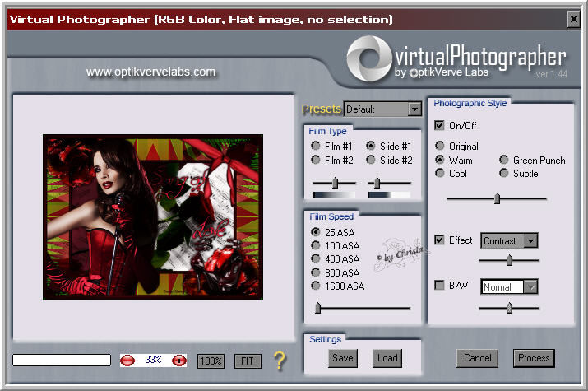Click the Effect Contrast amount slider
Viewport: 588px width, 391px height.
(x=509, y=260)
